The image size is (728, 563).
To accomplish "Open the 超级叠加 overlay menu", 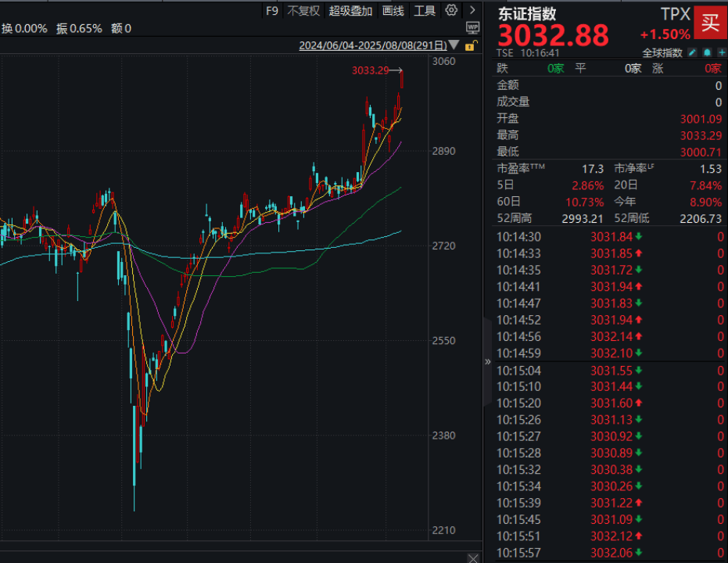I will 350,11.
